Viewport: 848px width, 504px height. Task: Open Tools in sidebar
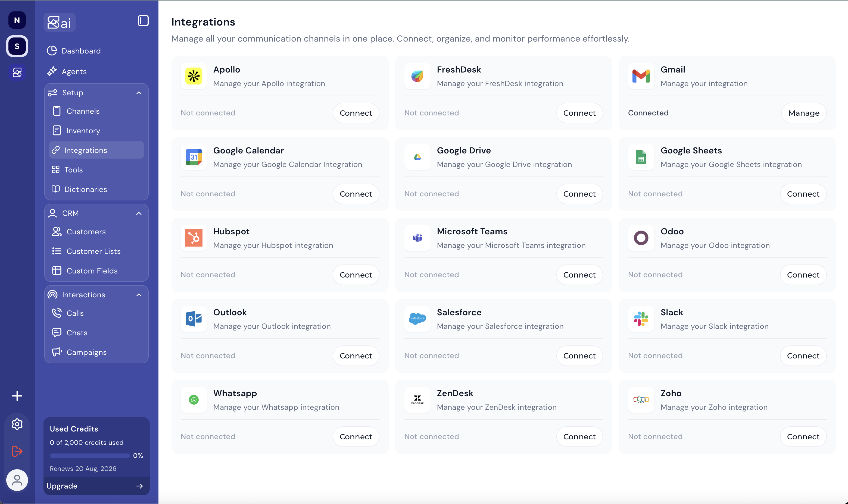[96, 169]
